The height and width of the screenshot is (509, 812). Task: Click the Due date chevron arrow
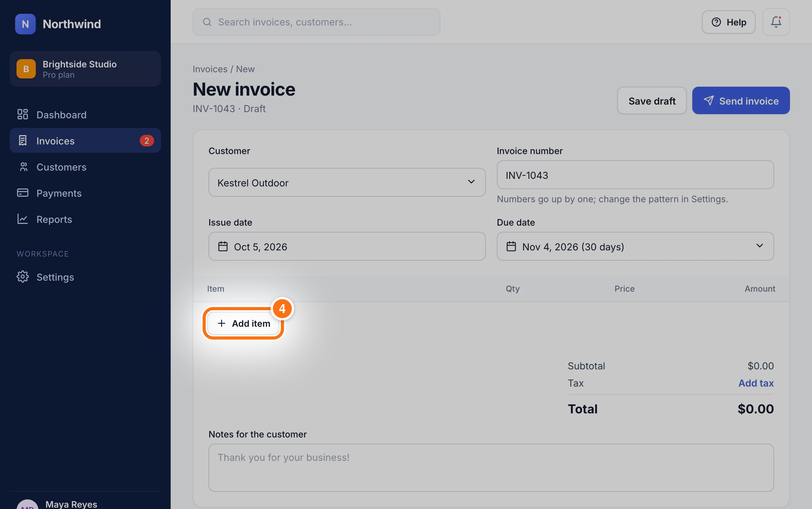760,246
